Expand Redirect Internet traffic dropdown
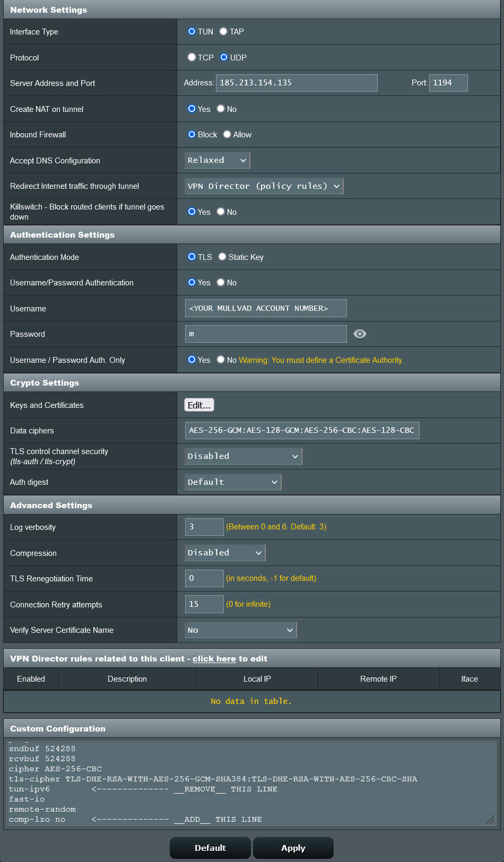The image size is (504, 862). click(x=264, y=186)
